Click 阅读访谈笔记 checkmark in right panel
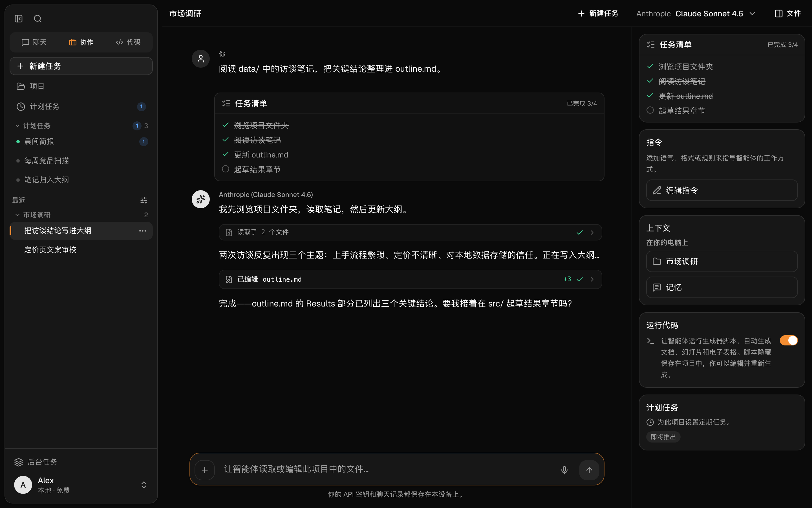This screenshot has height=508, width=812. 650,81
